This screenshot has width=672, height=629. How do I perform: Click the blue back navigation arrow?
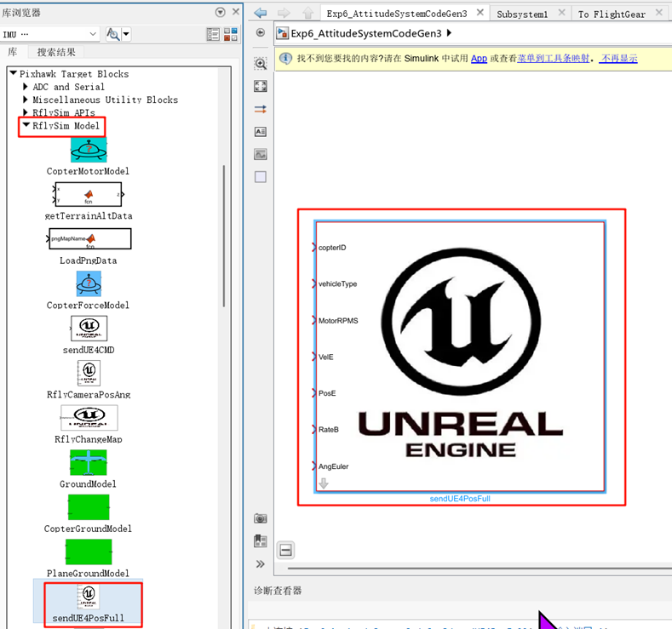click(261, 13)
